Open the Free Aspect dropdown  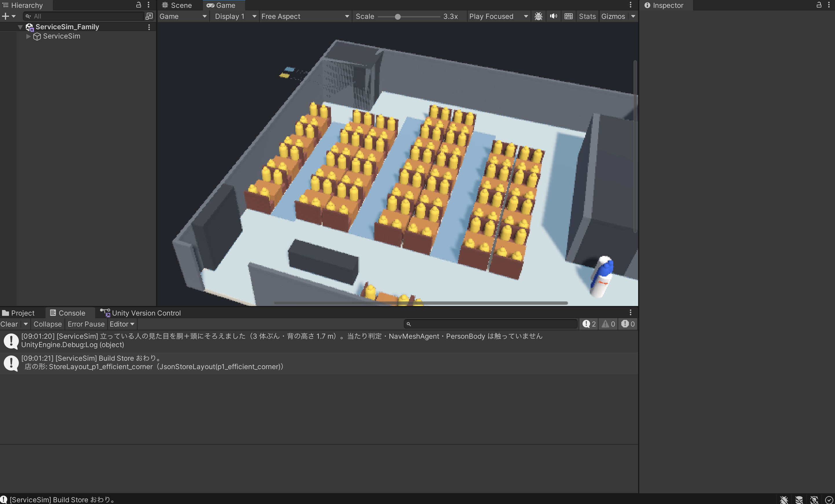pos(305,16)
